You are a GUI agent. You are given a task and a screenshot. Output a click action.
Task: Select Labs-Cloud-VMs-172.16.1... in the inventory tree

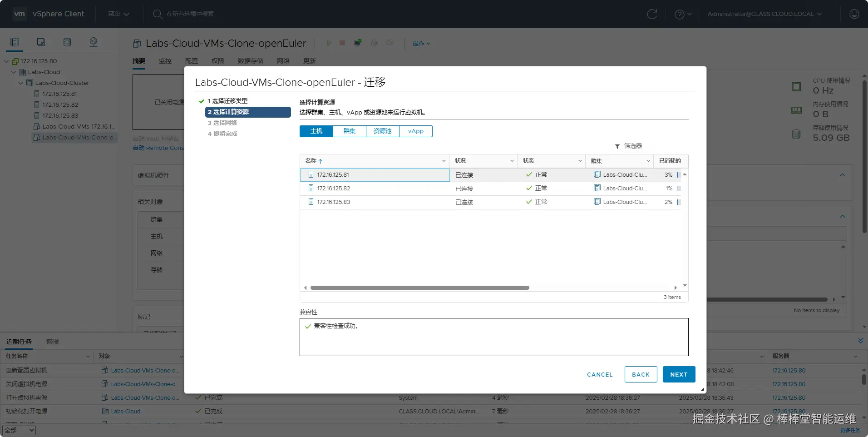click(79, 126)
